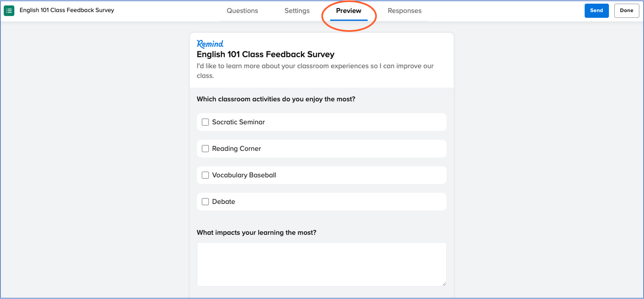Switch to the Questions tab
The height and width of the screenshot is (299, 644).
point(242,11)
